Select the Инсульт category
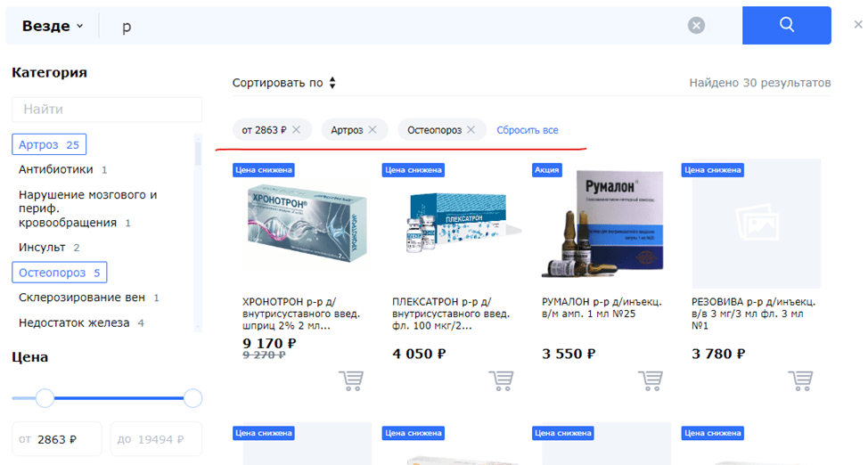The image size is (868, 465). [49, 248]
